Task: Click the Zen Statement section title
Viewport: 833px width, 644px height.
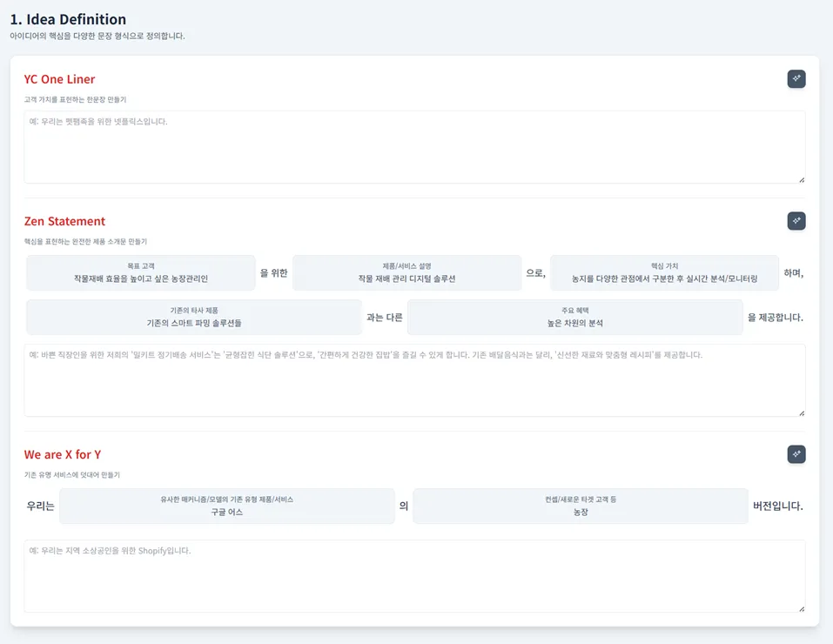Action: [64, 221]
